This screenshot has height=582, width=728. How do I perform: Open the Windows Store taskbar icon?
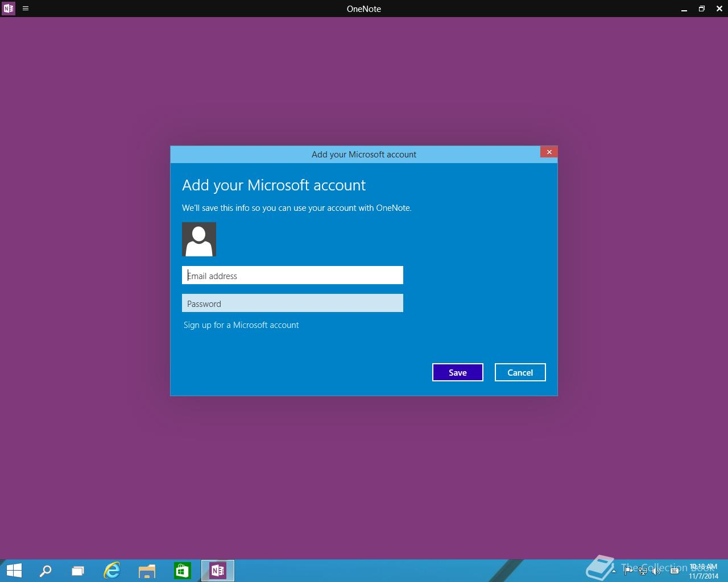[x=182, y=571]
